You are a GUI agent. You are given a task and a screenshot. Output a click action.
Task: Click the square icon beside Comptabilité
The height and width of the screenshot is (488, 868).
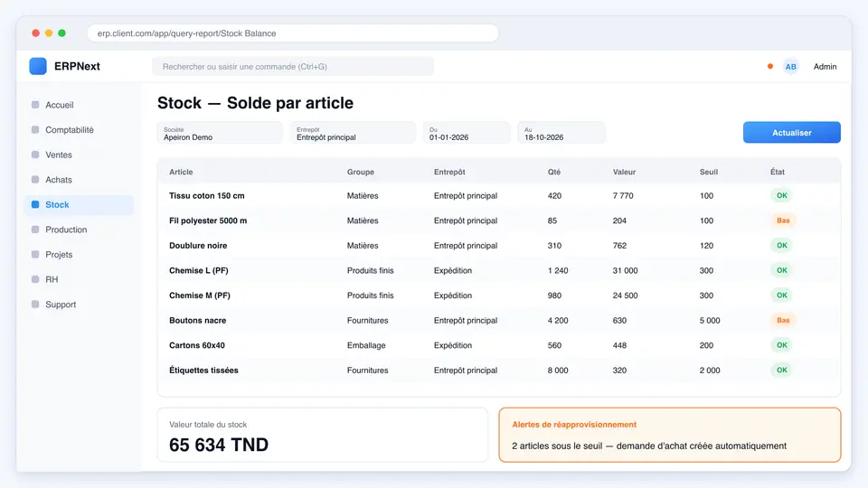click(x=35, y=129)
